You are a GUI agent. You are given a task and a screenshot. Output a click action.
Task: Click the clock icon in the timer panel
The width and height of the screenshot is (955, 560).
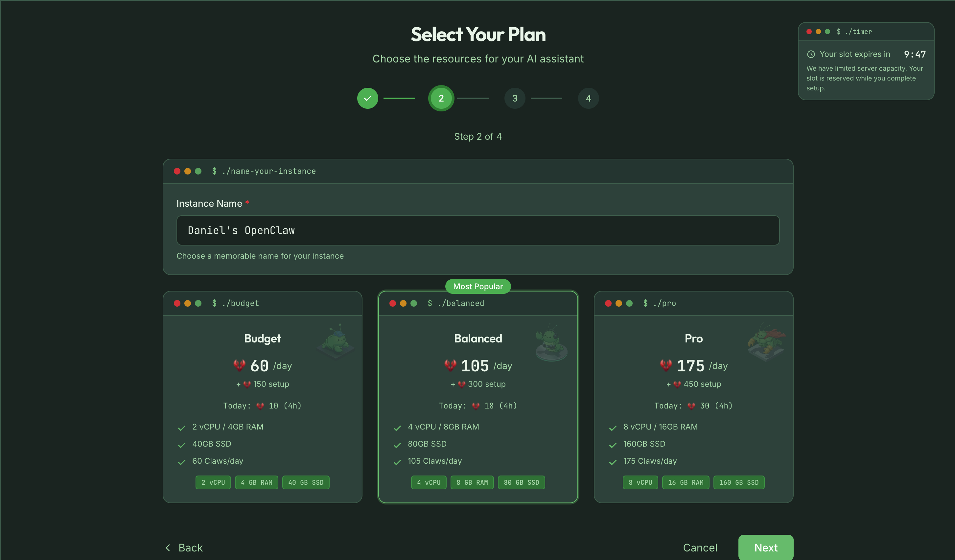(811, 54)
